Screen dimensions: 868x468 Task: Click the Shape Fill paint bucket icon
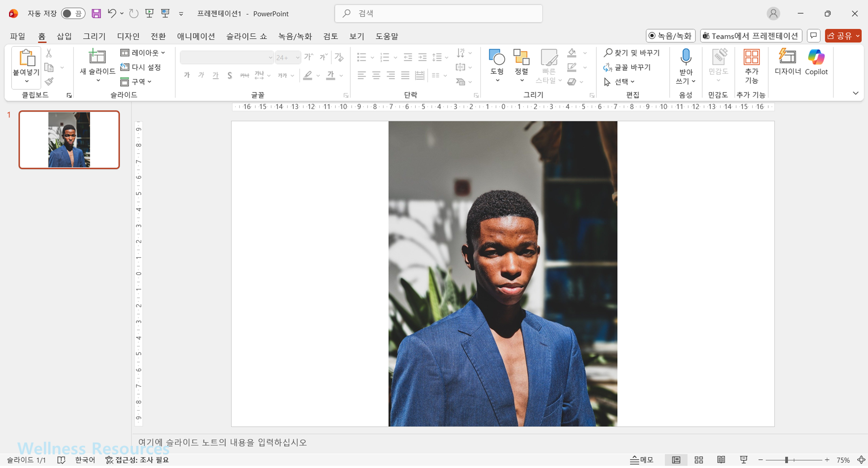[572, 53]
